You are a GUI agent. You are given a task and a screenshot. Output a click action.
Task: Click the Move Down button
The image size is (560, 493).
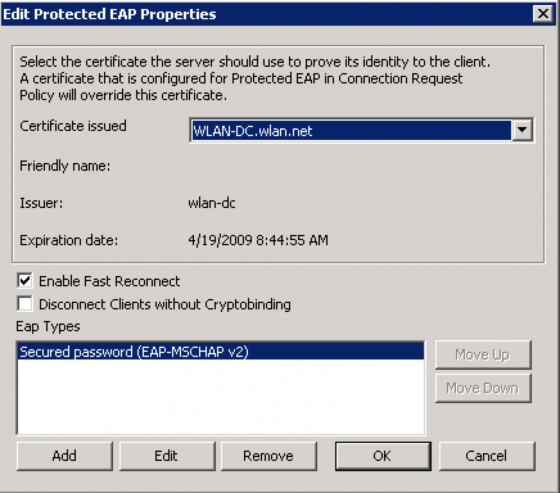483,388
